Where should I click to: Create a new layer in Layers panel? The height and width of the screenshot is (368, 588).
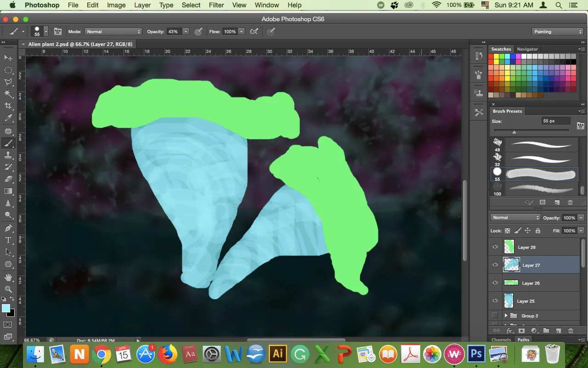[x=559, y=331]
